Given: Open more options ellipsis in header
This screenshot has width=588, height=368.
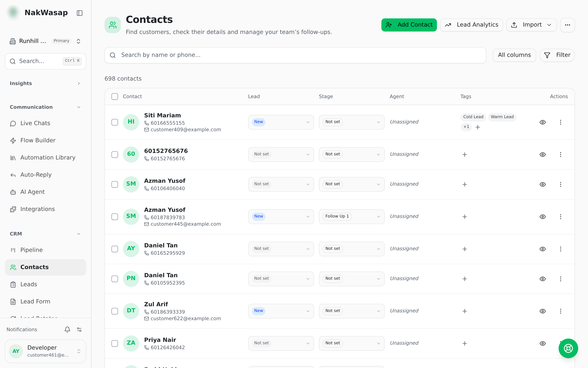Looking at the screenshot, I should pyautogui.click(x=567, y=25).
